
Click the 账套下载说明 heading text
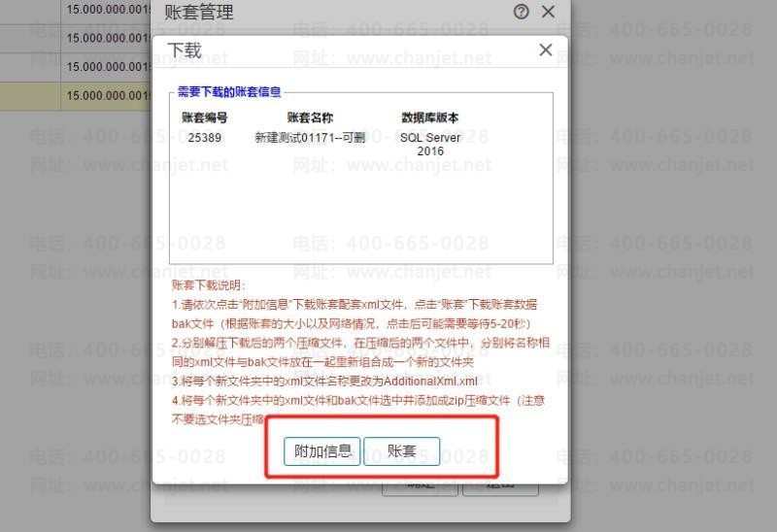[209, 284]
